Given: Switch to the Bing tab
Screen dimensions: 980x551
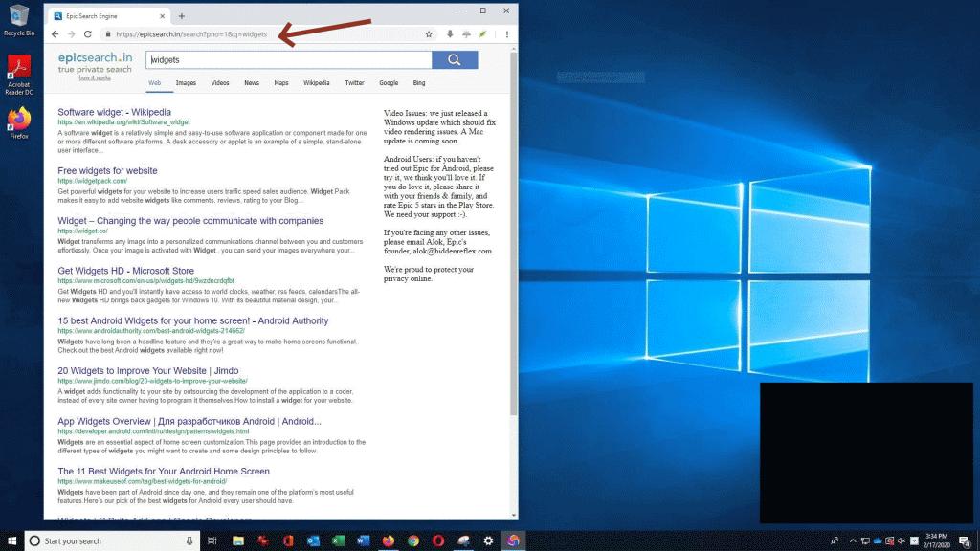Looking at the screenshot, I should point(419,82).
